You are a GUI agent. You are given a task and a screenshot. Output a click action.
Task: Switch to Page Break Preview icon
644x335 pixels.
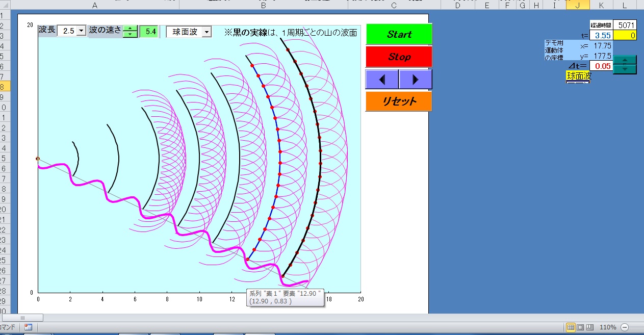(590, 327)
